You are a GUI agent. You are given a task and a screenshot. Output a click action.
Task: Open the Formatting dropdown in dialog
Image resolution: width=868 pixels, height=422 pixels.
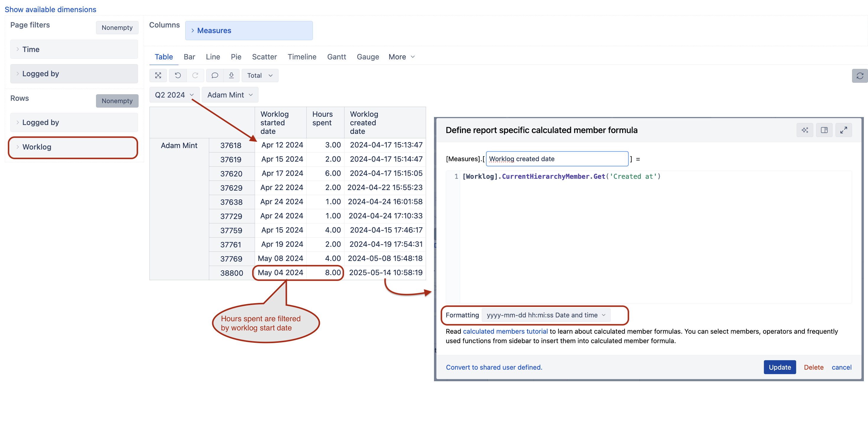(546, 315)
